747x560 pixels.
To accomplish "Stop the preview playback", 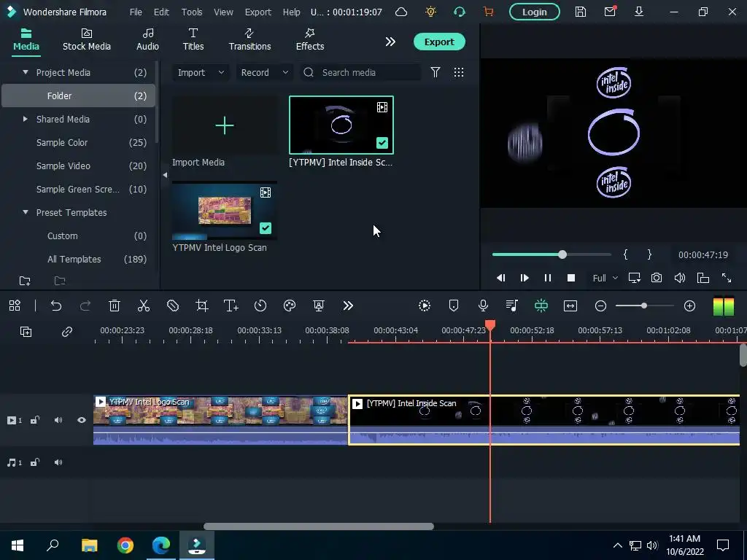I will point(570,278).
